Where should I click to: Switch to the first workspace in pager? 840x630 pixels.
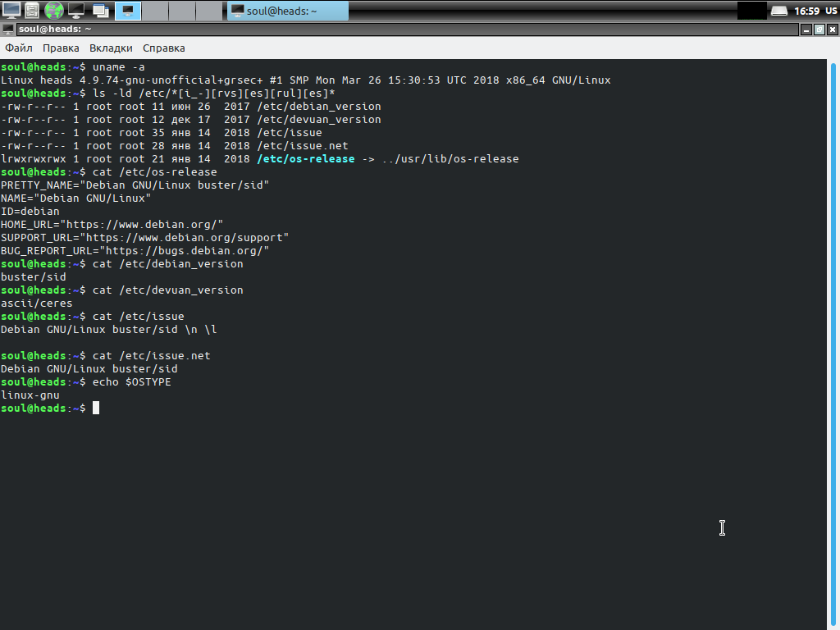pyautogui.click(x=127, y=11)
